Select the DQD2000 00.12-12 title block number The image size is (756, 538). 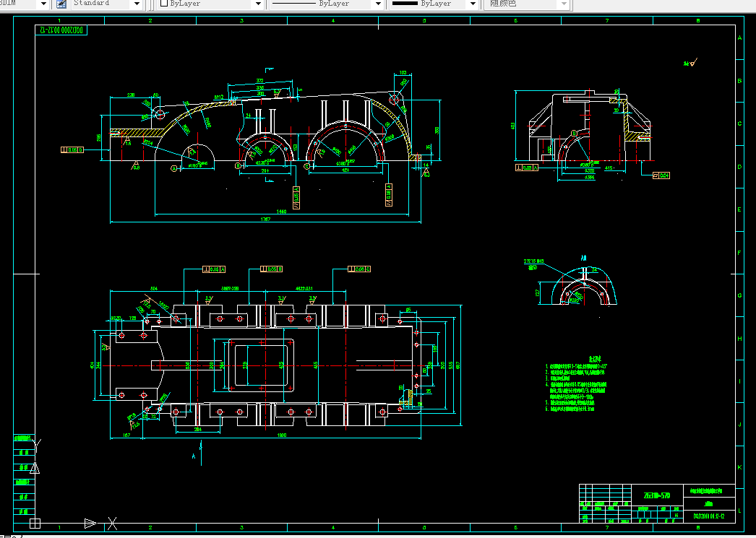coord(709,517)
